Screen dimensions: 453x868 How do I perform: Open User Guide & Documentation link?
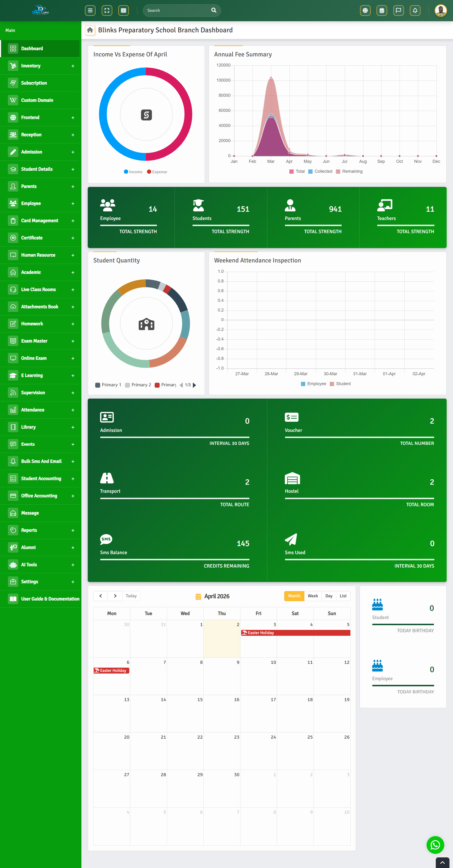tap(50, 599)
